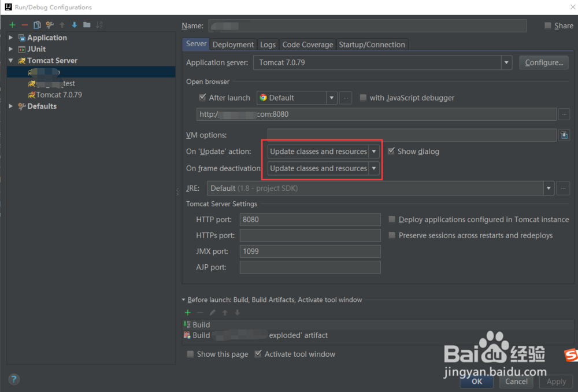Select configuration ending with test

click(51, 83)
